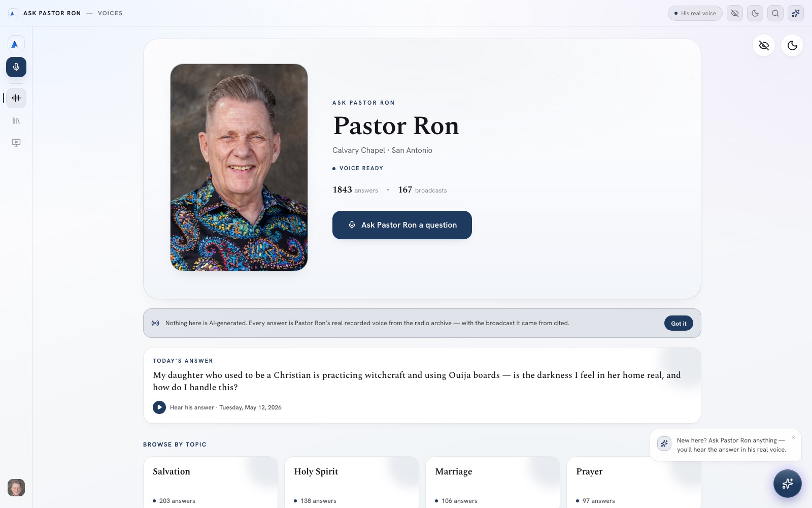Toggle the floating round crossed-eye button
This screenshot has height=508, width=812.
[764, 46]
